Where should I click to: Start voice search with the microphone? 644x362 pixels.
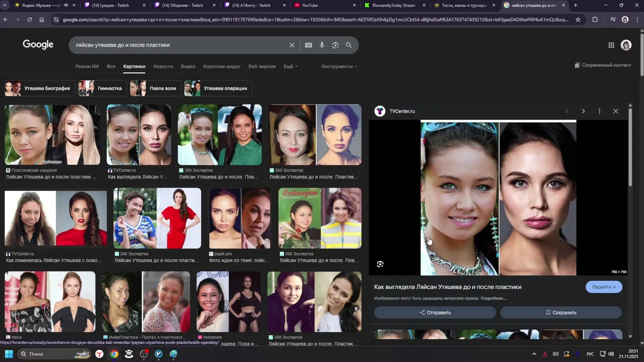click(322, 45)
